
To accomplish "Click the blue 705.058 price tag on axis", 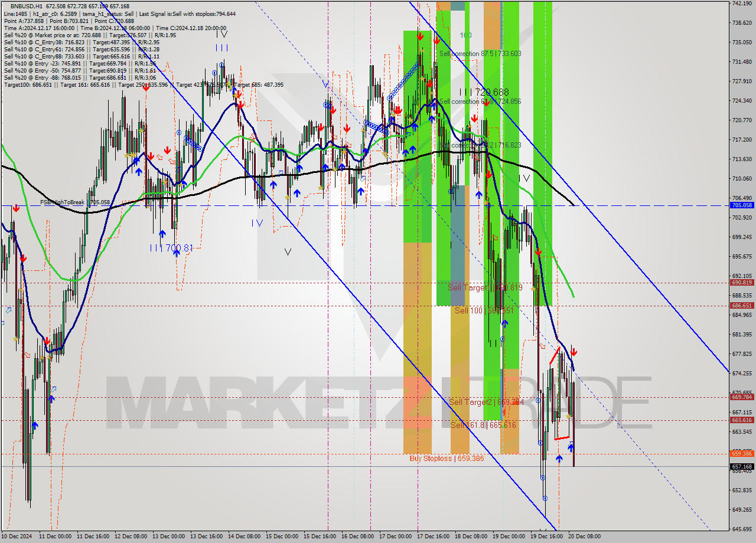I will click(x=741, y=205).
